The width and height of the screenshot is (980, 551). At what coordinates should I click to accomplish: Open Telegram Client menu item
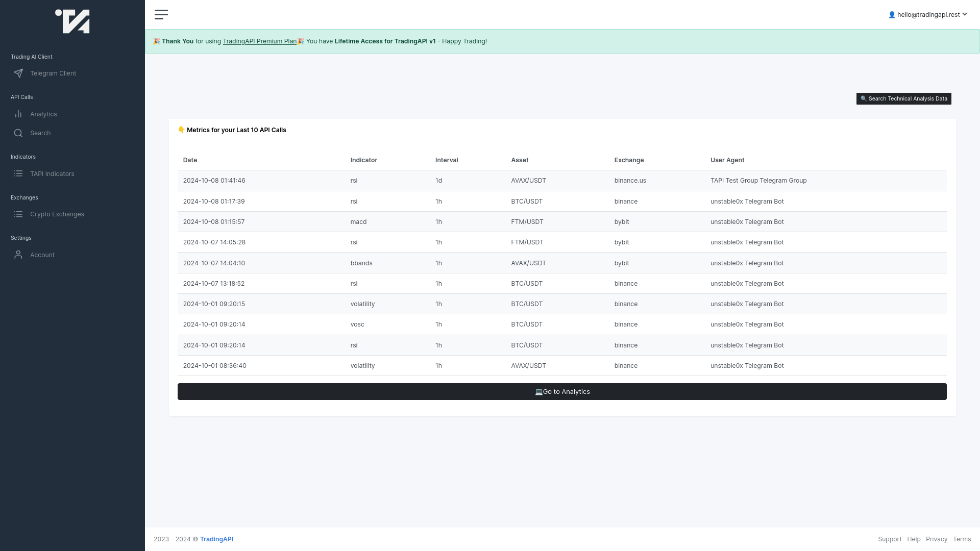tap(53, 73)
